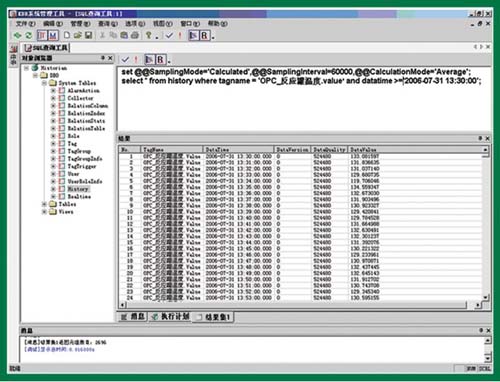Click the checkmark parse icon above query editor
Screen dimensions: 500x382
pyautogui.click(x=125, y=60)
